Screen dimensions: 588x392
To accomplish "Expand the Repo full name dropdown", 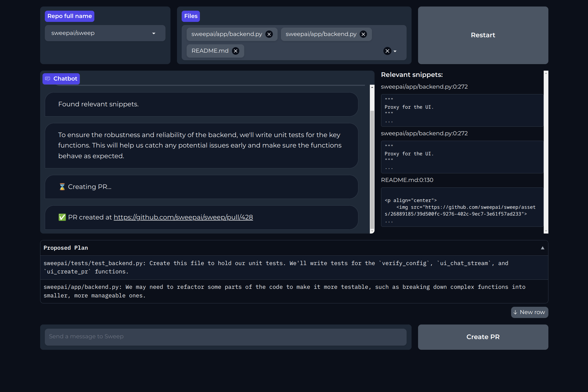I will click(x=154, y=33).
